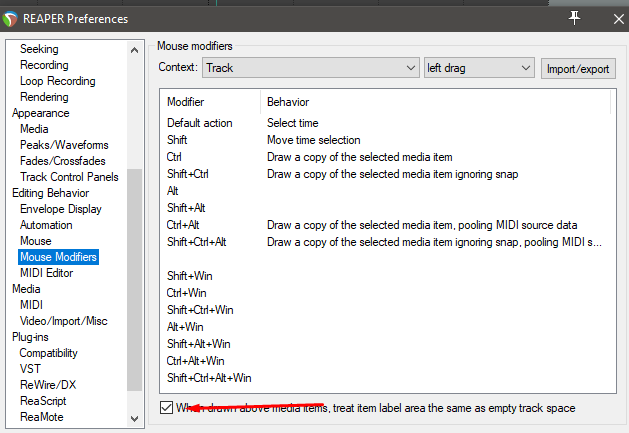Open ReaMote settings

[42, 417]
